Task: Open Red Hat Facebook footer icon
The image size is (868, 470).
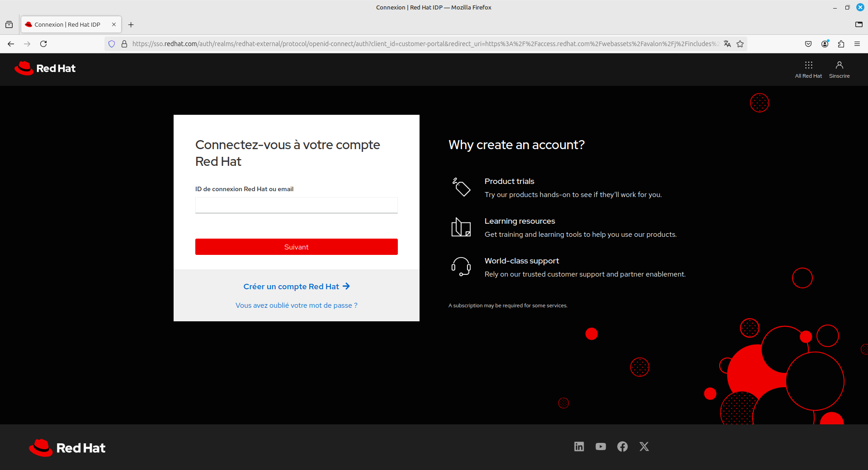Action: click(623, 446)
